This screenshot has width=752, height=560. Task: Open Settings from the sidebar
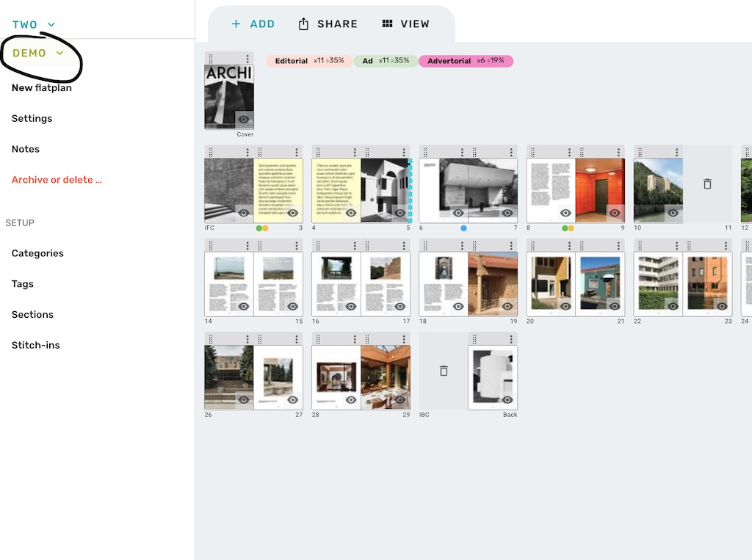click(x=32, y=118)
